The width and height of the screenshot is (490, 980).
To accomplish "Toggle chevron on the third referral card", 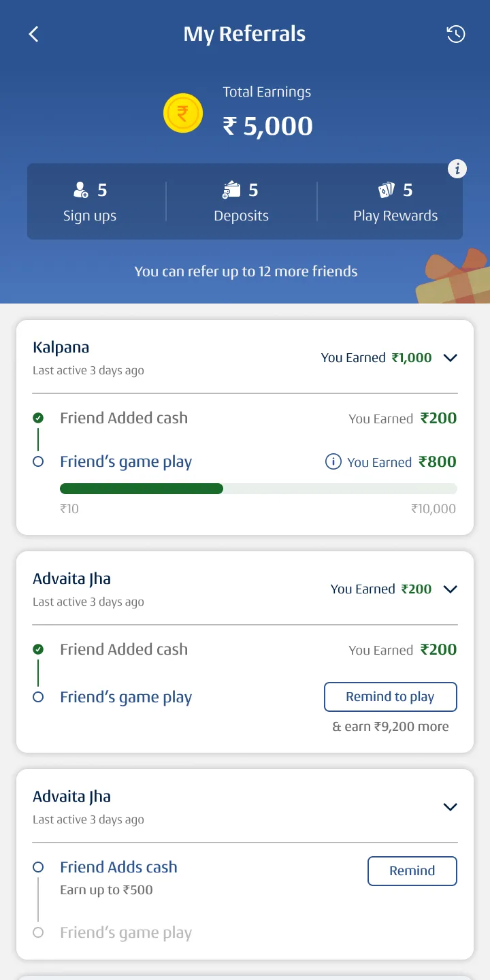I will click(450, 807).
